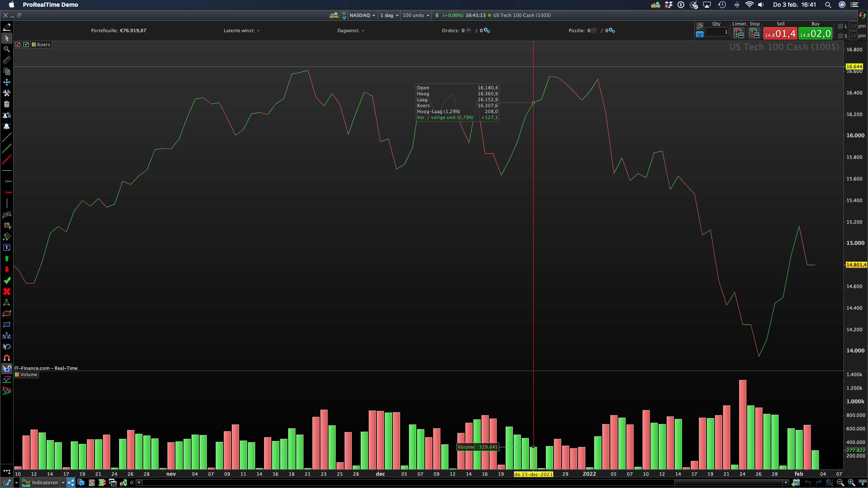
Task: Click the Qty quantity input field
Action: 716,32
